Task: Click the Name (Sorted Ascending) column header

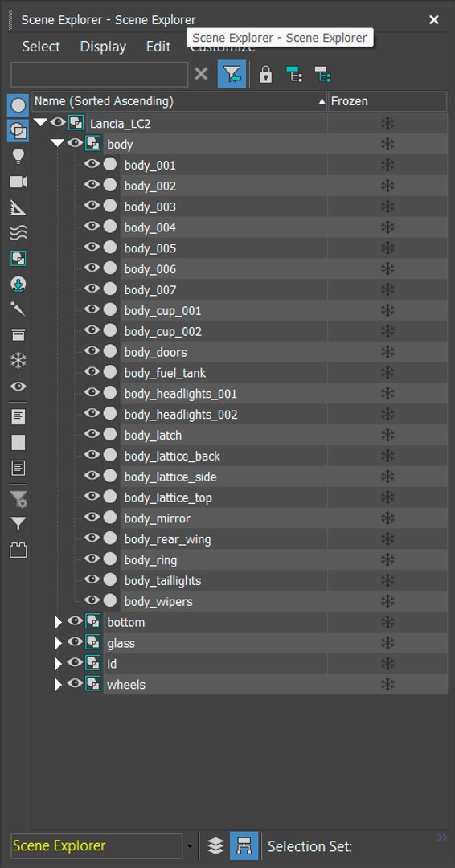Action: point(180,101)
